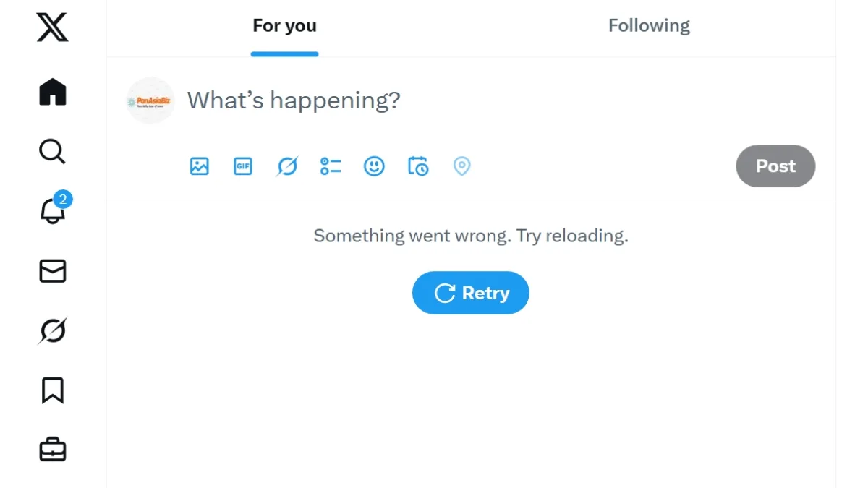Open Grok from the sidebar
This screenshot has width=868, height=488.
pyautogui.click(x=52, y=331)
